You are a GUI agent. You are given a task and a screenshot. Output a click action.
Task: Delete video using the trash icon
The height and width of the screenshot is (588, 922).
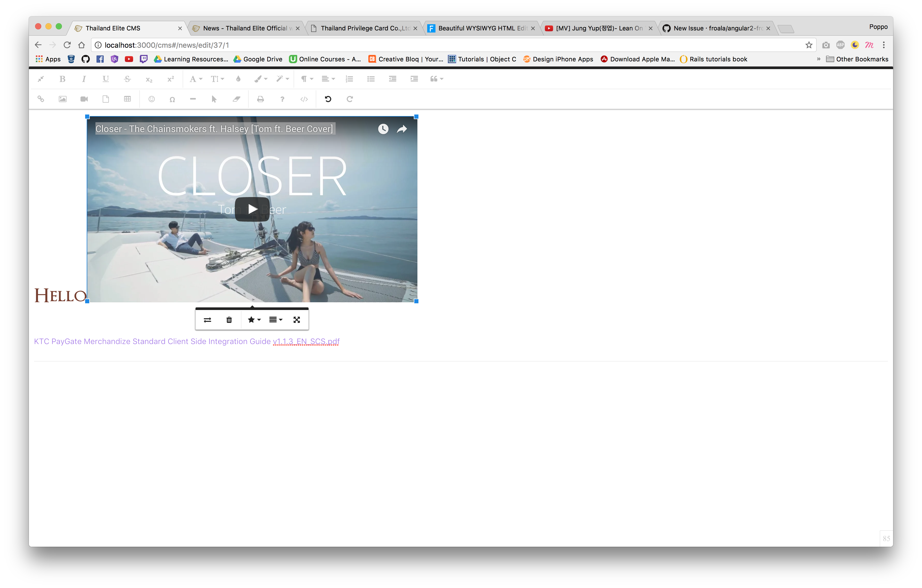(x=229, y=320)
